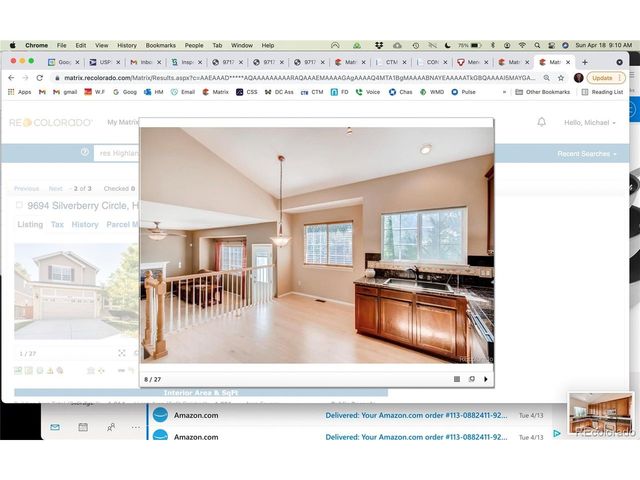Click the fullscreen icon under house photo
Viewport: 640px width, 480px height.
[122, 353]
